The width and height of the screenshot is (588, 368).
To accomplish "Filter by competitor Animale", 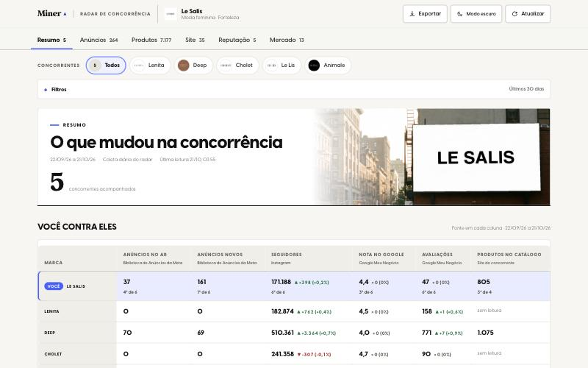I will 328,66.
